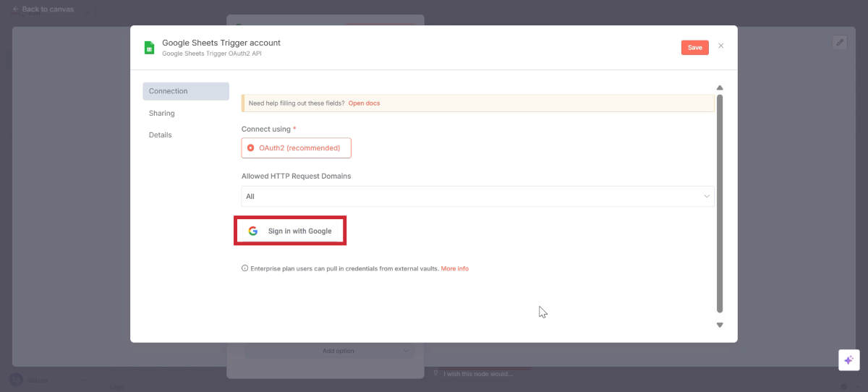Open the Details tab
Viewport: 868px width, 392px height.
160,135
